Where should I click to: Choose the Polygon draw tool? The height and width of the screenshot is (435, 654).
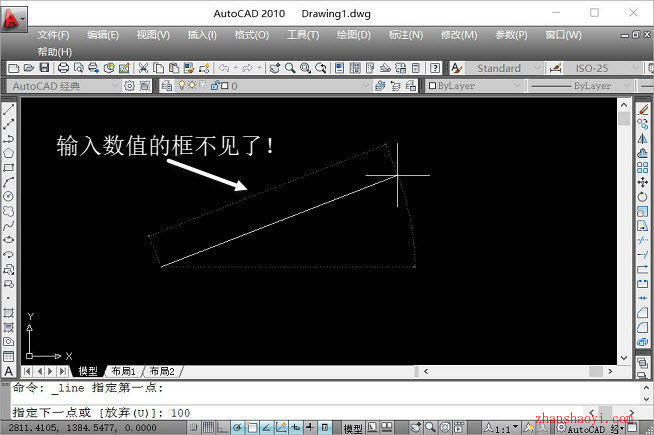click(x=8, y=153)
